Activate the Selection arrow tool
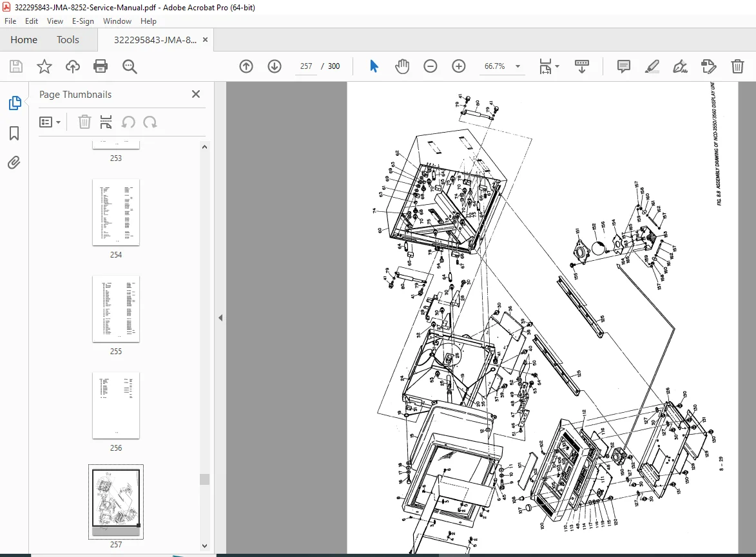 (374, 66)
